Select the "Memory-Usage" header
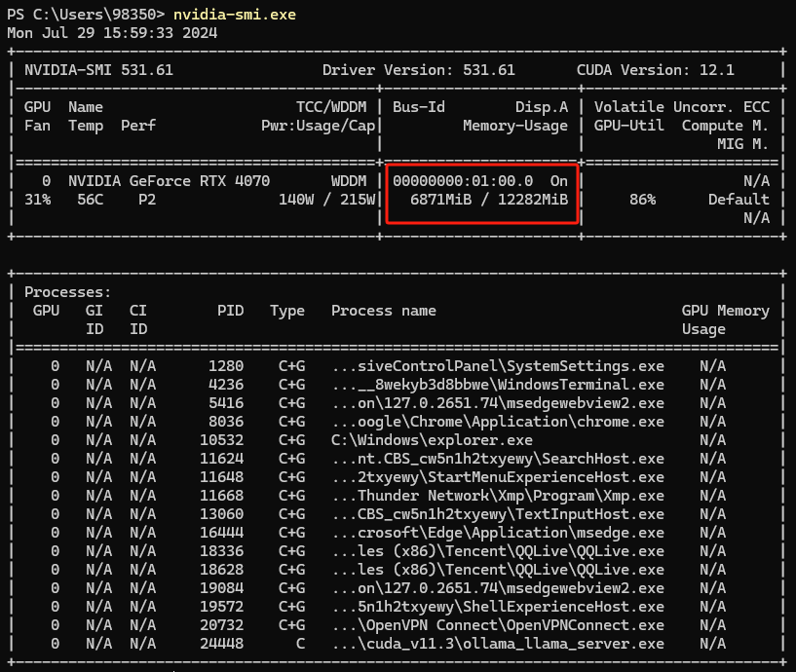The width and height of the screenshot is (796, 672). coord(515,126)
